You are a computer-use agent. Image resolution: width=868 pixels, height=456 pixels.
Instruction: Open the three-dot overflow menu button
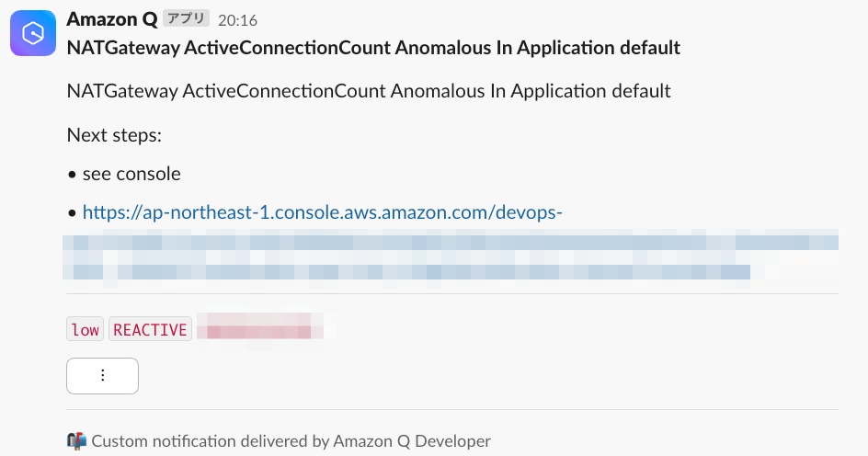click(102, 376)
